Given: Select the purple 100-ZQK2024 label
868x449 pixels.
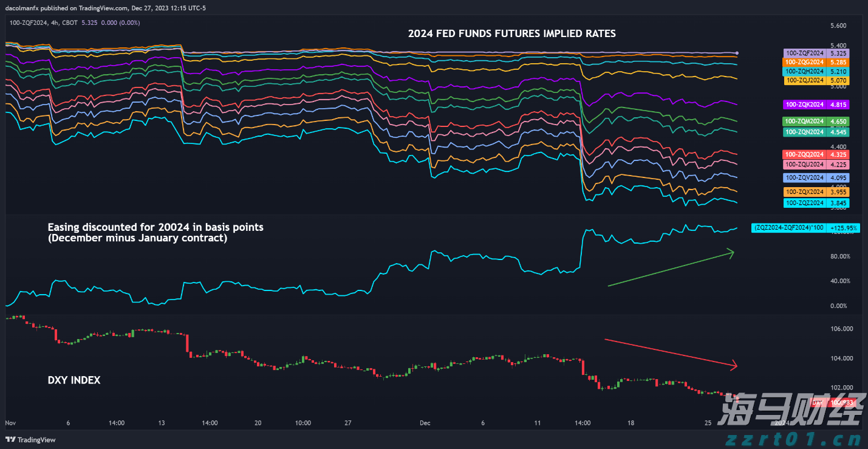Looking at the screenshot, I should (x=817, y=105).
